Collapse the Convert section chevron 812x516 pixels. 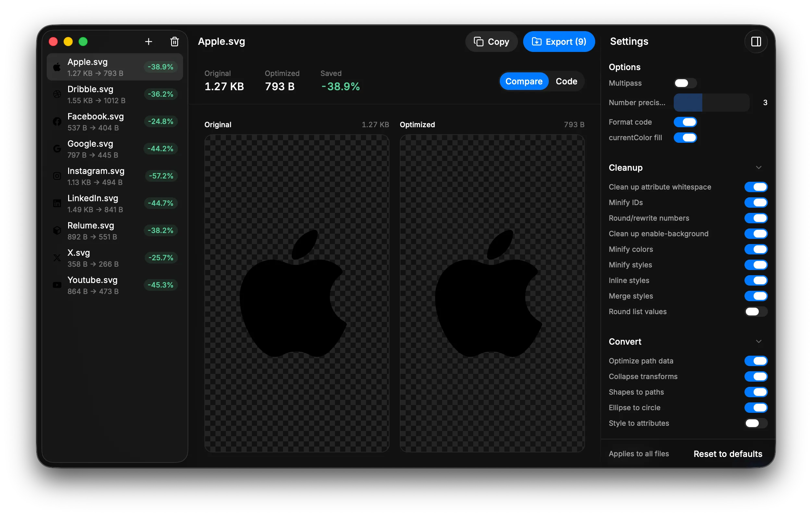coord(758,342)
